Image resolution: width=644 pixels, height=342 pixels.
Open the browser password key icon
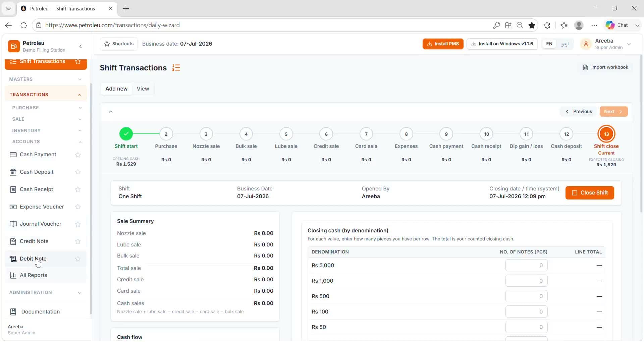[496, 25]
